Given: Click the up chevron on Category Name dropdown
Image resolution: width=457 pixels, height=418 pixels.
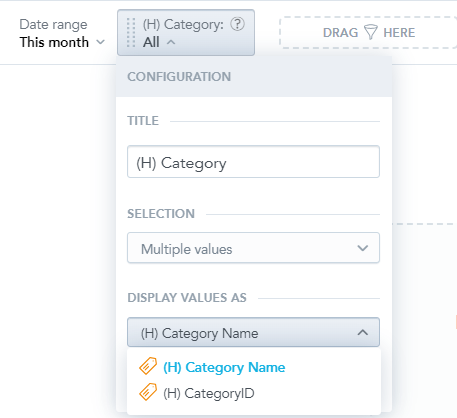Looking at the screenshot, I should tap(363, 332).
